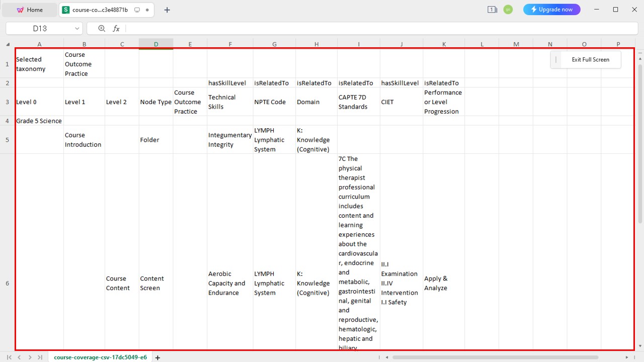Select the Grade 5 Science cell
This screenshot has height=362, width=644.
39,121
